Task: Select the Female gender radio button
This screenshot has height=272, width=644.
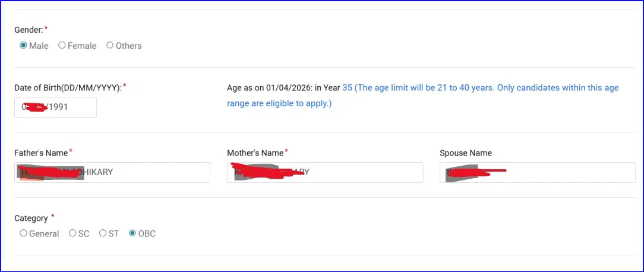Action: point(62,46)
